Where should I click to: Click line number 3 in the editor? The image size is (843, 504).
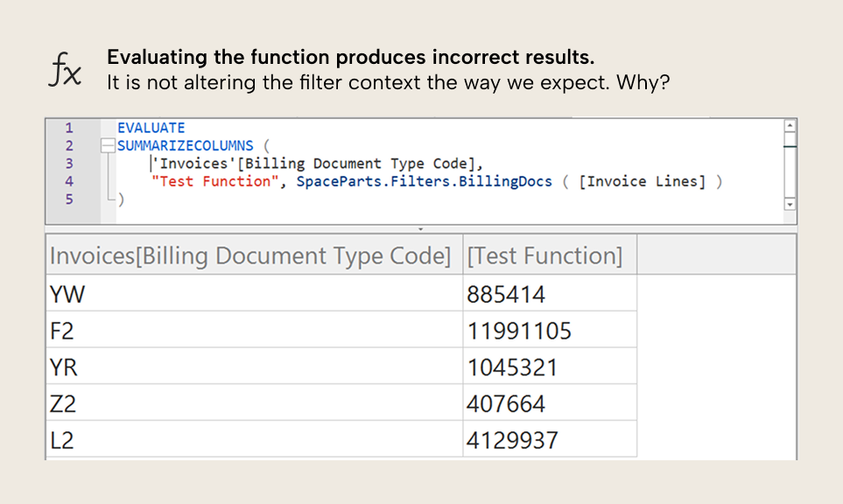pyautogui.click(x=69, y=163)
